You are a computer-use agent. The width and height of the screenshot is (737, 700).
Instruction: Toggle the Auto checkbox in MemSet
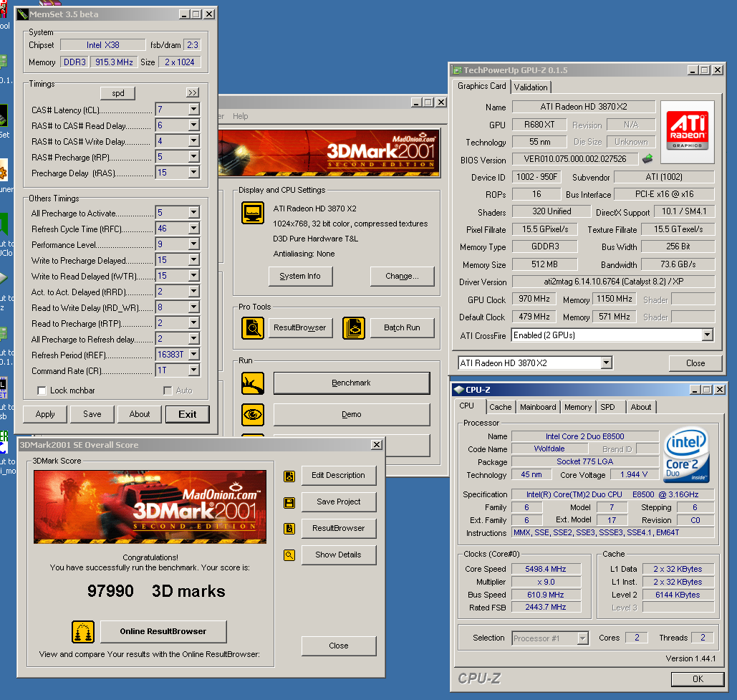(x=168, y=390)
